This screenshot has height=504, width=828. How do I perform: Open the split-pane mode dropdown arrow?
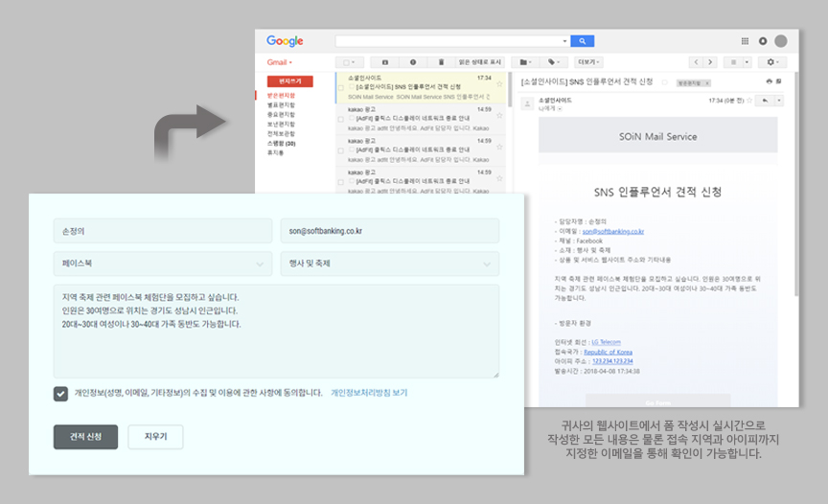coord(747,62)
